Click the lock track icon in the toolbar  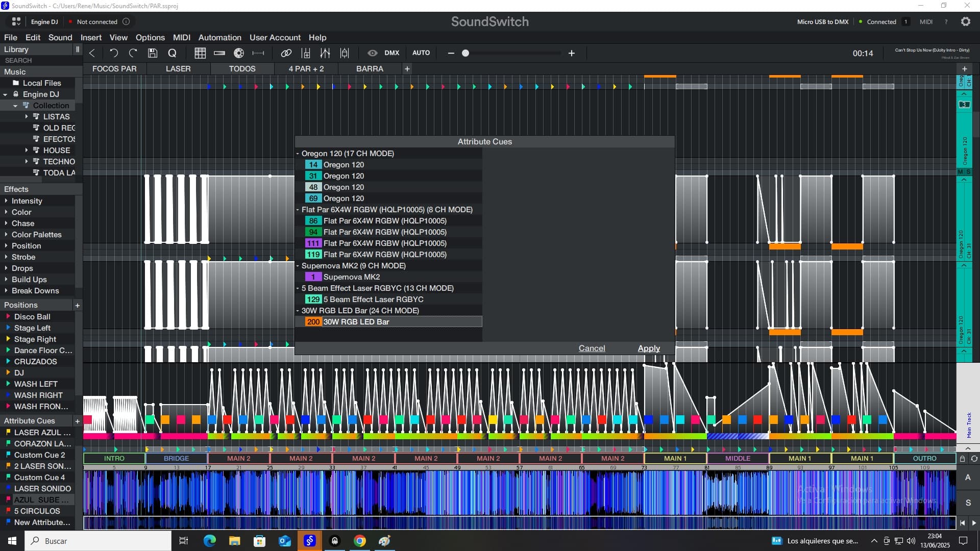pos(345,53)
